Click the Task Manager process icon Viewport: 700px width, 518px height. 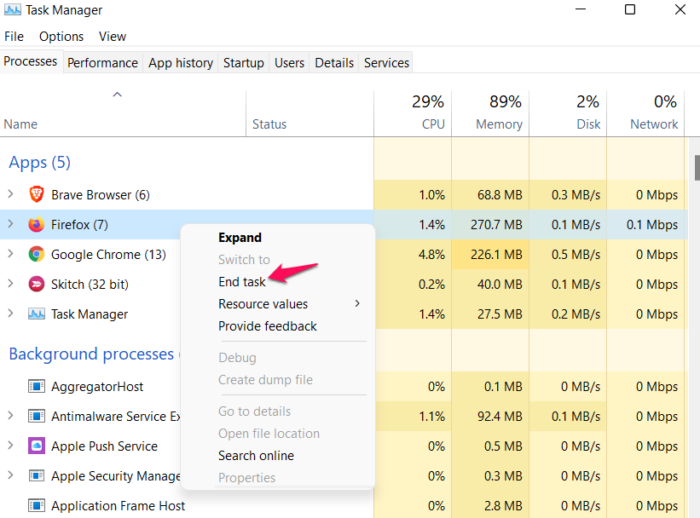[x=37, y=314]
